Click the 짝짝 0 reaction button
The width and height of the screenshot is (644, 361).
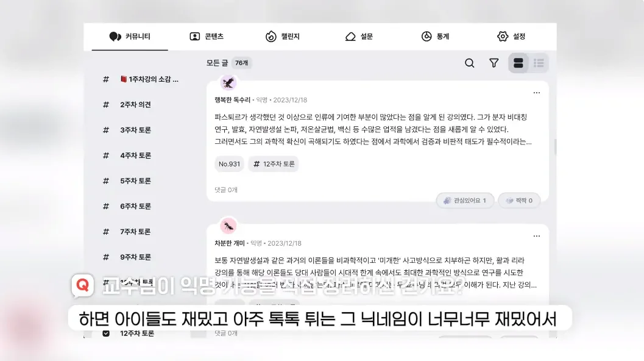[519, 201]
